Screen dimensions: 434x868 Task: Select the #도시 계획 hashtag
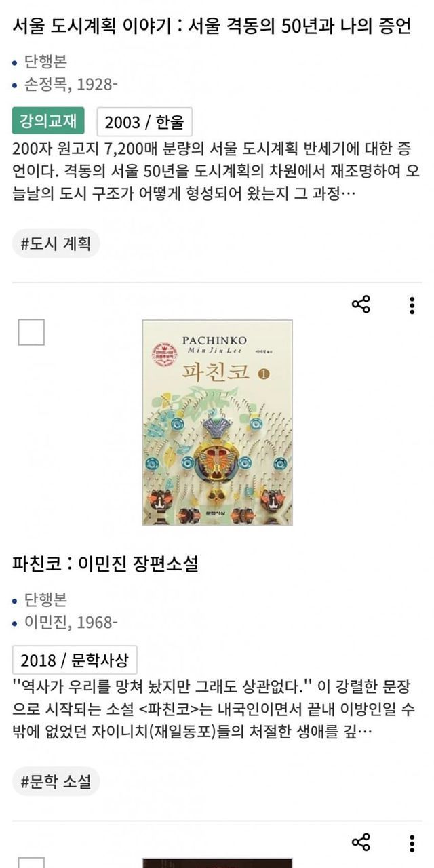click(56, 243)
